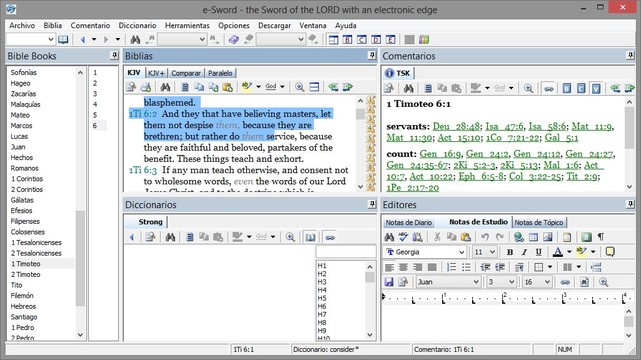Expand the highlighter dropdown in Biblias toolbar

[258, 87]
